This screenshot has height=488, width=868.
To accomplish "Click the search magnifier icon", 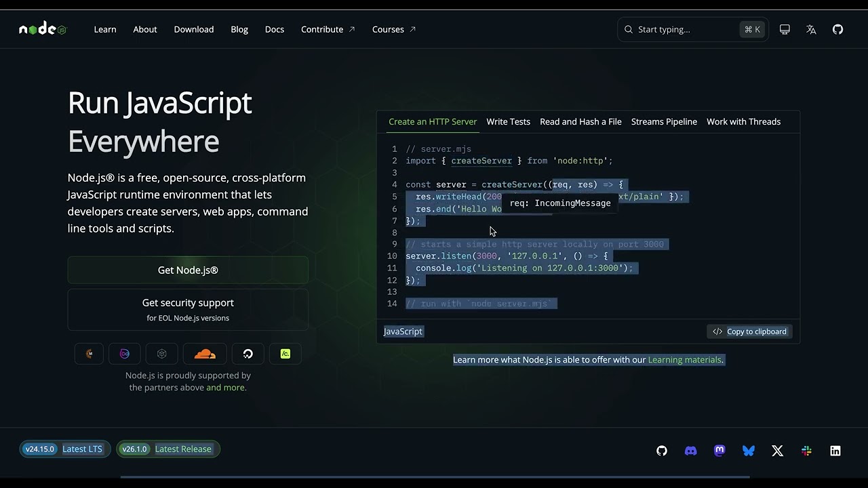I will point(629,29).
